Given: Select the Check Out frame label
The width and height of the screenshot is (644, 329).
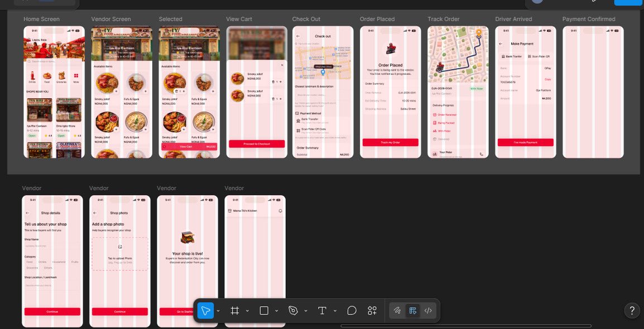Looking at the screenshot, I should 306,20.
